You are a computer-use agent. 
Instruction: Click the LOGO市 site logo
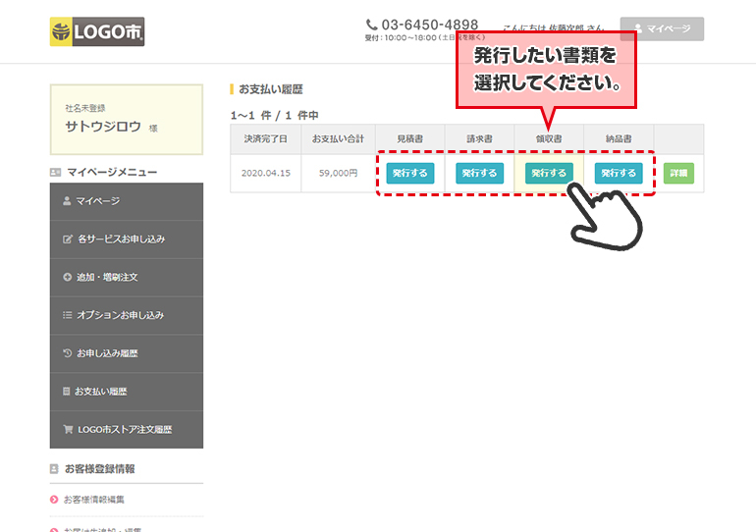coord(97,31)
